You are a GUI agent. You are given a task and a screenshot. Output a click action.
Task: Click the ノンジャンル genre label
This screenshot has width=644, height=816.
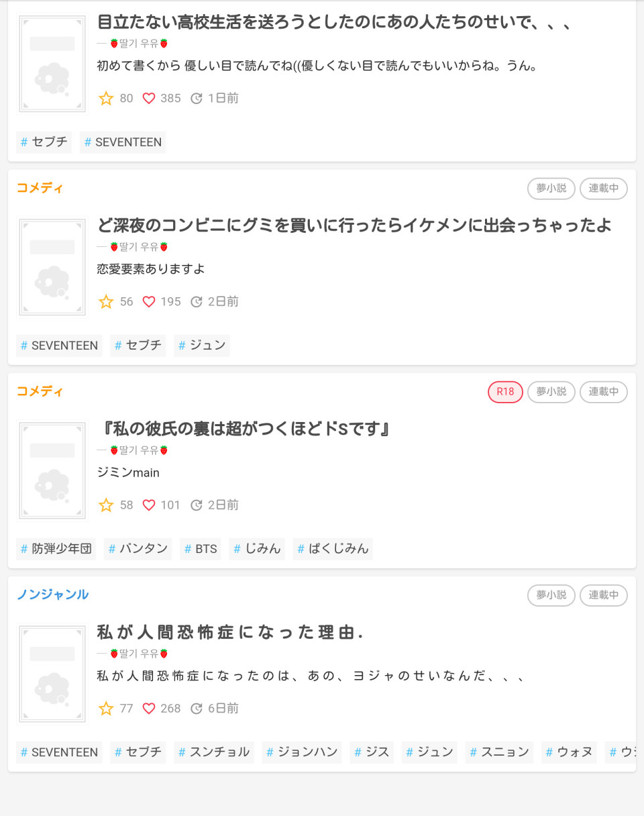coord(52,595)
